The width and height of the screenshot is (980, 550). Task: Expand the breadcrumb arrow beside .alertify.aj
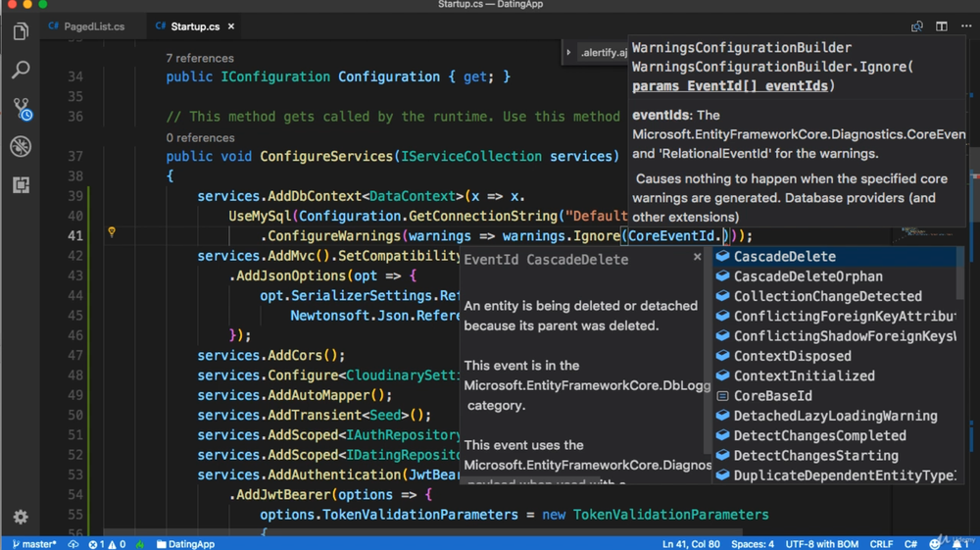click(x=569, y=53)
